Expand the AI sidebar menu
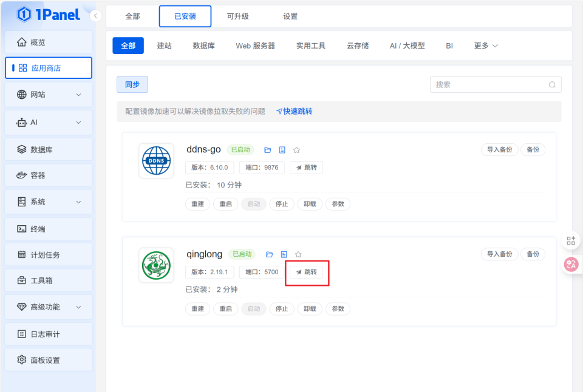 49,122
